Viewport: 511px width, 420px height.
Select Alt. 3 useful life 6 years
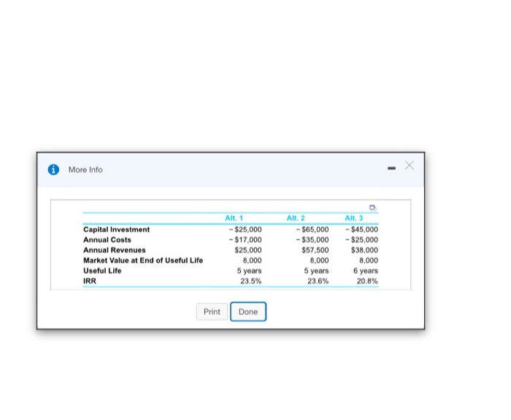[x=366, y=271]
